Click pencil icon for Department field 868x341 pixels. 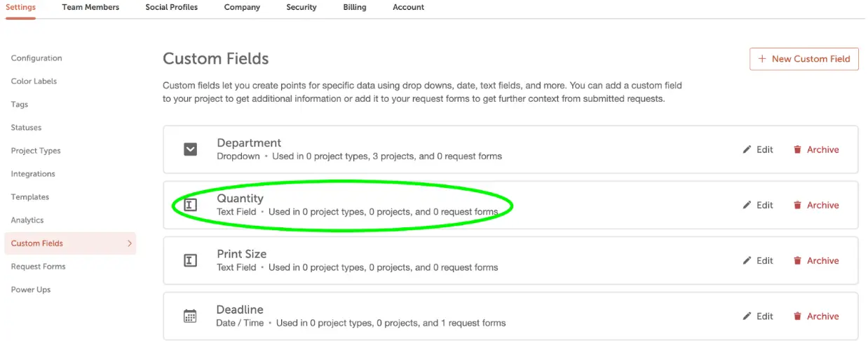(747, 149)
